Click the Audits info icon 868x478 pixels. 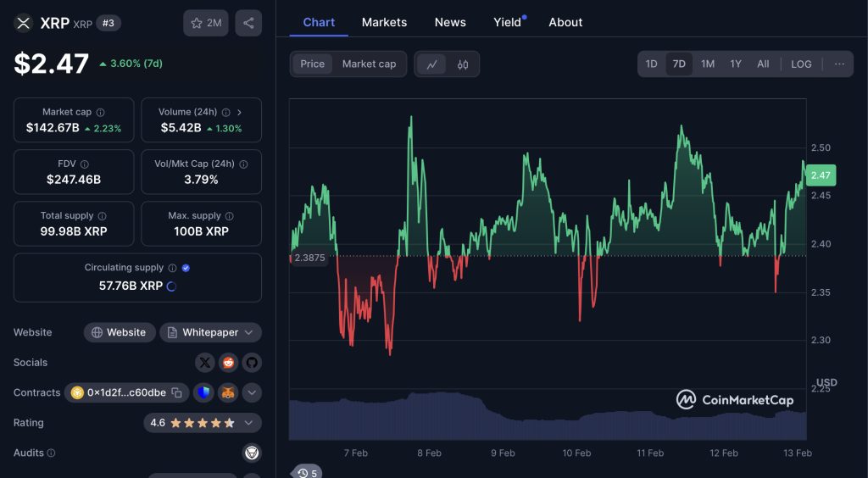pyautogui.click(x=51, y=453)
